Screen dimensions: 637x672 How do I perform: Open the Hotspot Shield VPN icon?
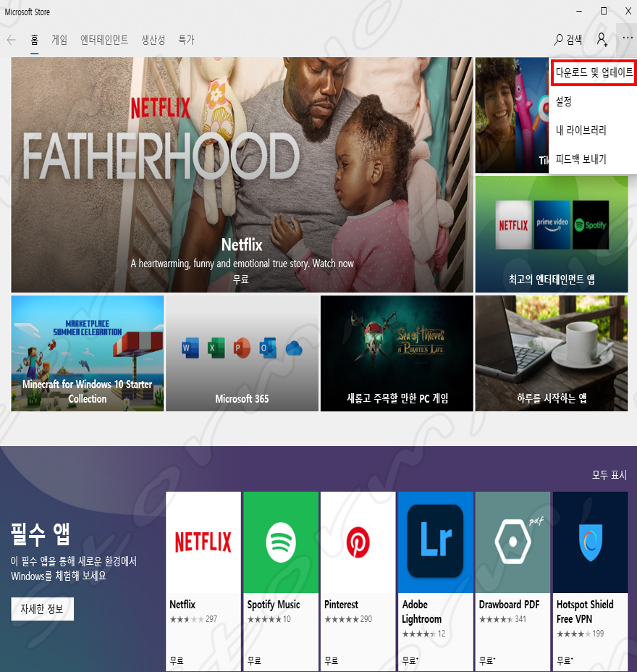point(590,542)
